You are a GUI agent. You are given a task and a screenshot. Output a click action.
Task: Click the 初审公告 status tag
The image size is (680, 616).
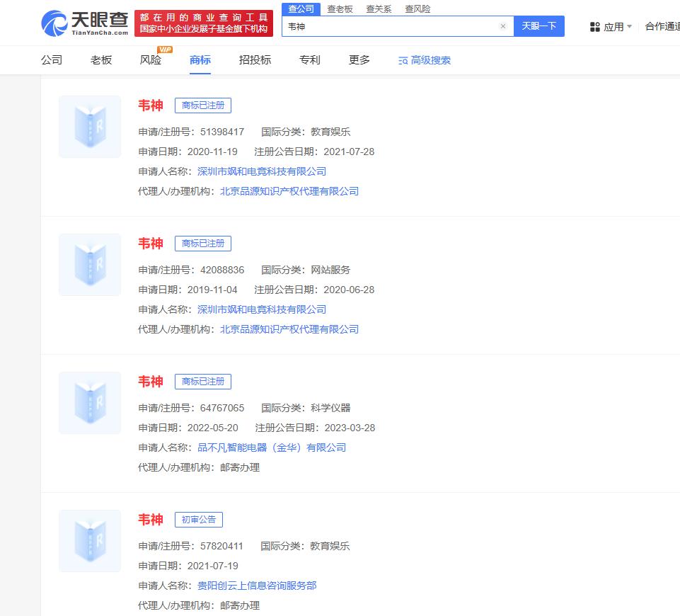[199, 520]
